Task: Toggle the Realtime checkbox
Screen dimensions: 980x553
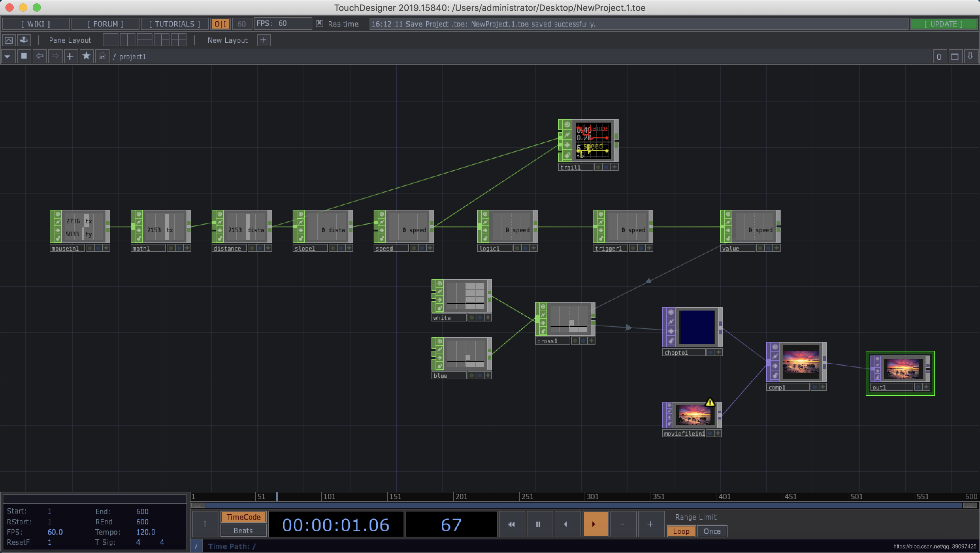Action: (x=320, y=23)
